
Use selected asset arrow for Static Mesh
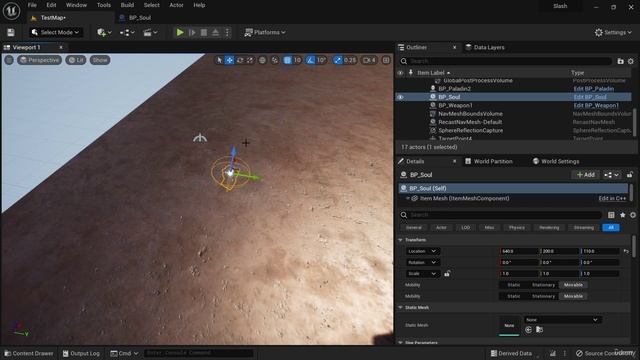(x=529, y=329)
